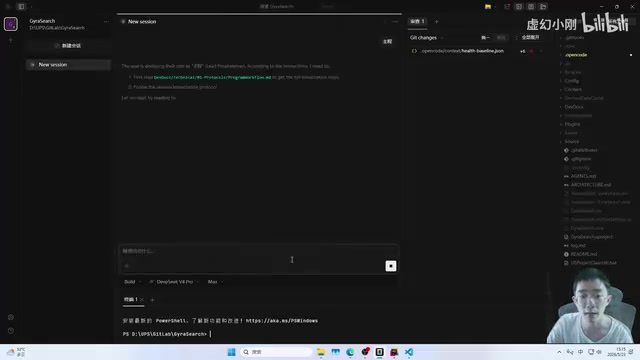Open the settings gear icon in sidebar
The height and width of the screenshot is (360, 640).
pos(11,317)
